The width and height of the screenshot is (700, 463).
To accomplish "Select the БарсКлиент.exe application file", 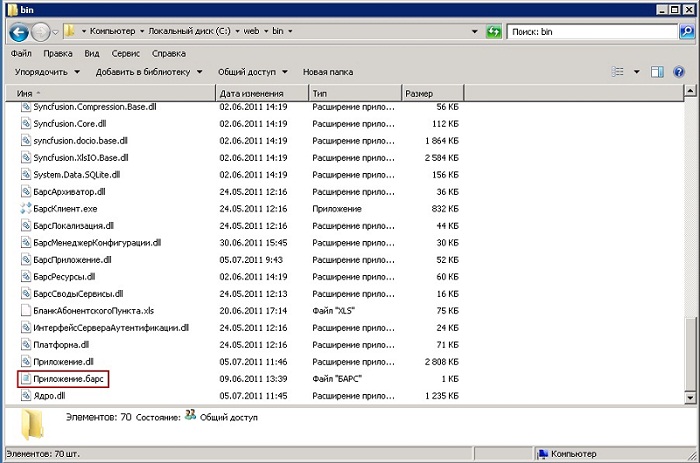I will 65,208.
